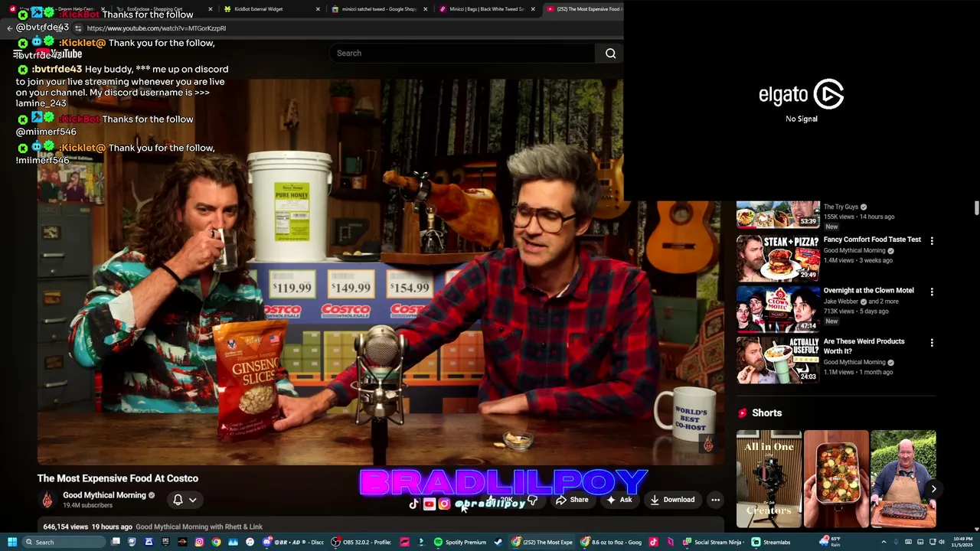Open Spotify Premium from the taskbar
Image resolution: width=980 pixels, height=551 pixels.
tap(459, 542)
